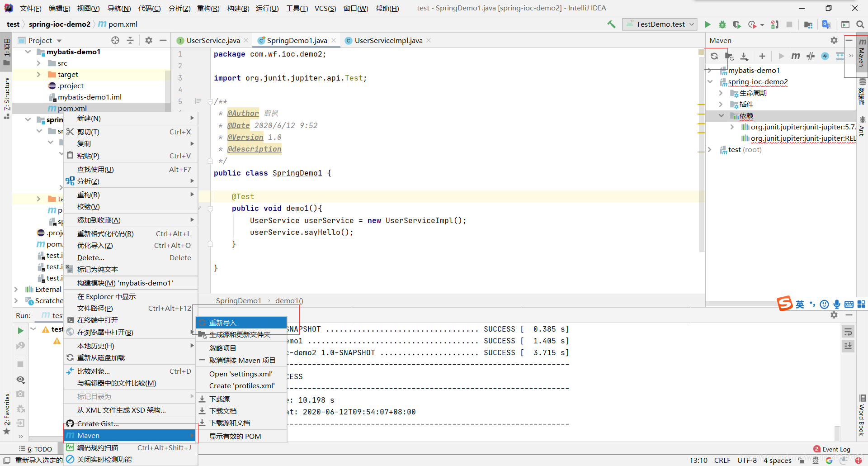Select the Maven context menu entry
The height and width of the screenshot is (466, 868).
pos(130,435)
